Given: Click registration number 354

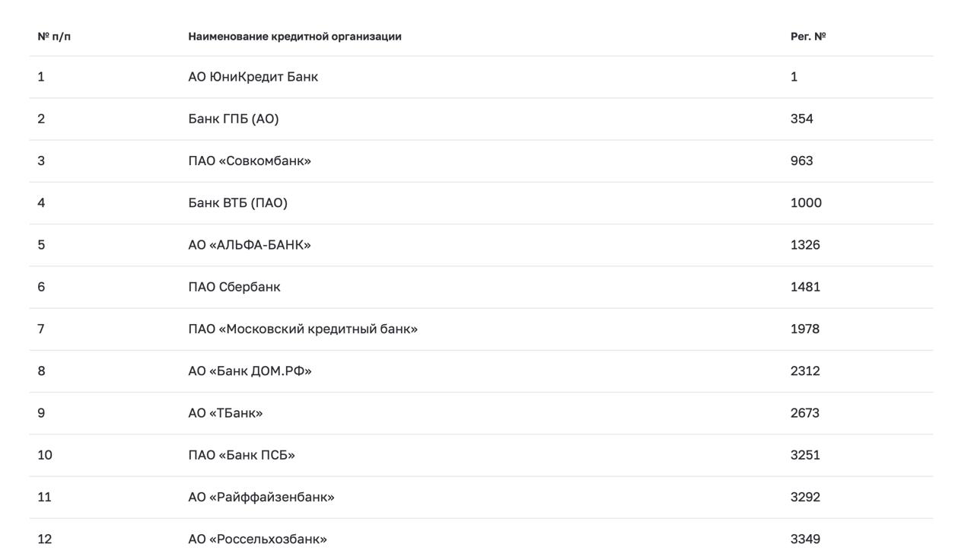Looking at the screenshot, I should click(802, 119).
